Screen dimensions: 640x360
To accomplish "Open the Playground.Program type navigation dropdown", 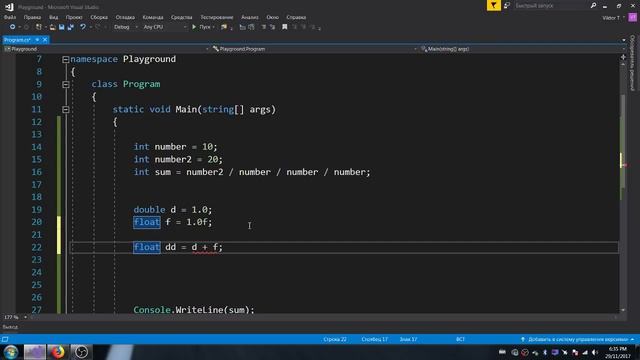I will click(314, 49).
